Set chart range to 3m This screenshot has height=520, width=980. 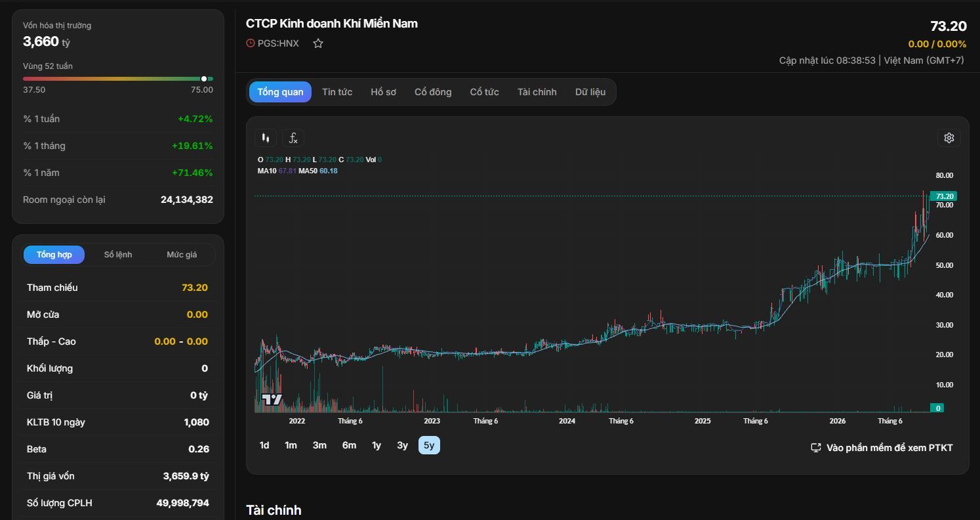click(319, 445)
